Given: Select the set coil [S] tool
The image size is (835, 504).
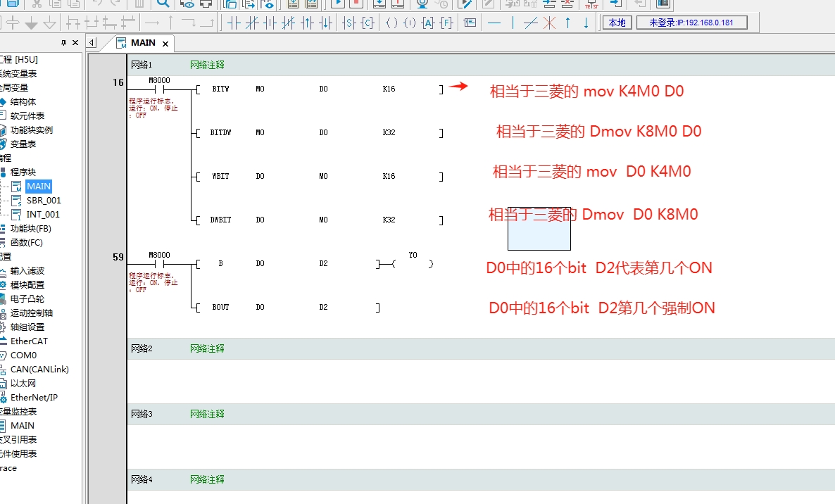Looking at the screenshot, I should 349,23.
